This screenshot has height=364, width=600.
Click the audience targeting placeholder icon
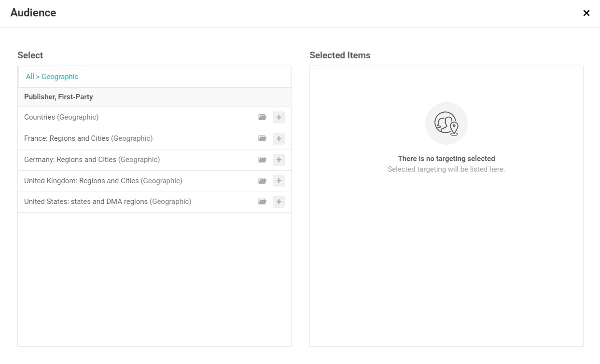coord(446,123)
